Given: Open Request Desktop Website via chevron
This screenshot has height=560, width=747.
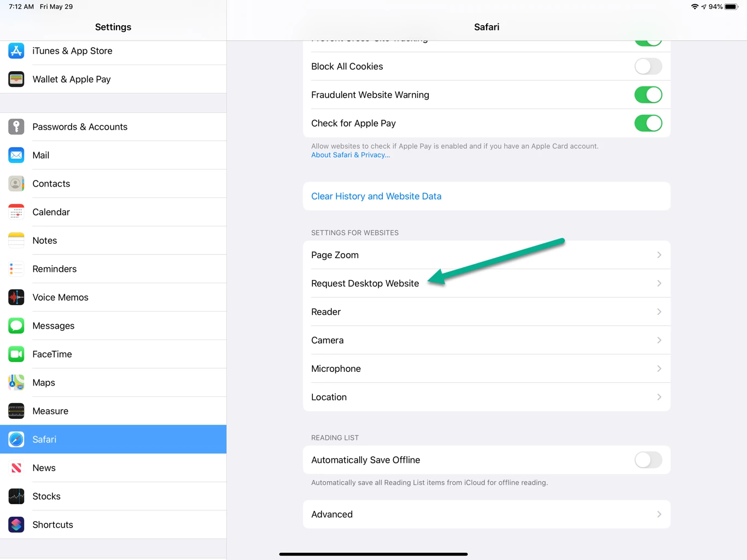Looking at the screenshot, I should coord(659,283).
